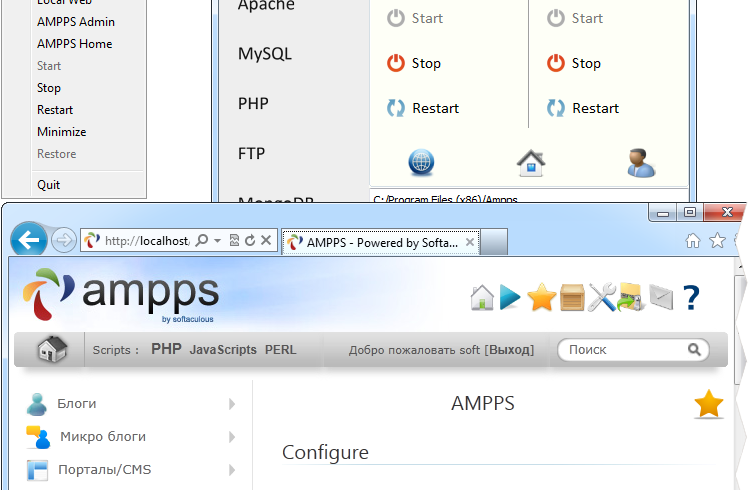The image size is (748, 490).
Task: Choose Restart from the tray context menu
Action: (55, 110)
